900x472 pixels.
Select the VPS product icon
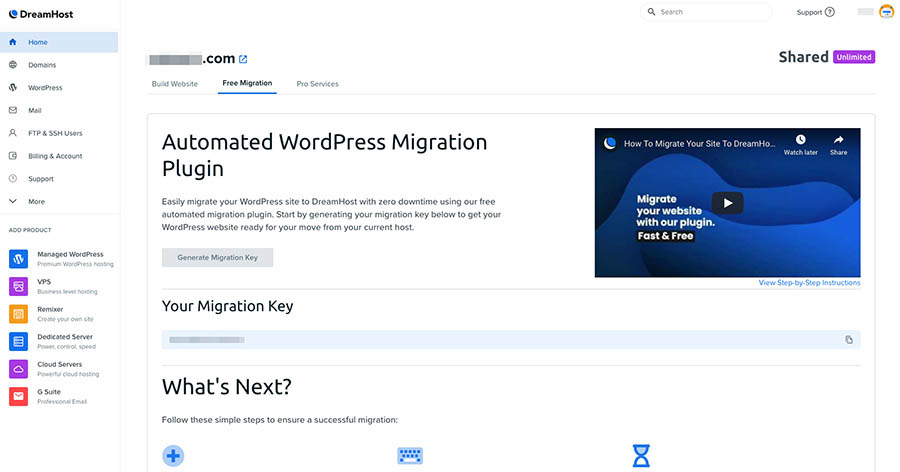(x=18, y=286)
